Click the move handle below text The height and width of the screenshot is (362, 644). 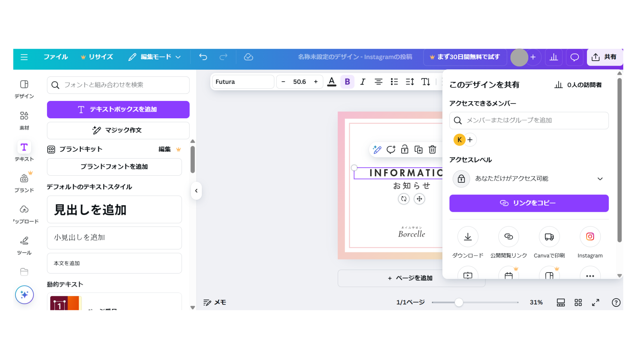click(x=419, y=199)
